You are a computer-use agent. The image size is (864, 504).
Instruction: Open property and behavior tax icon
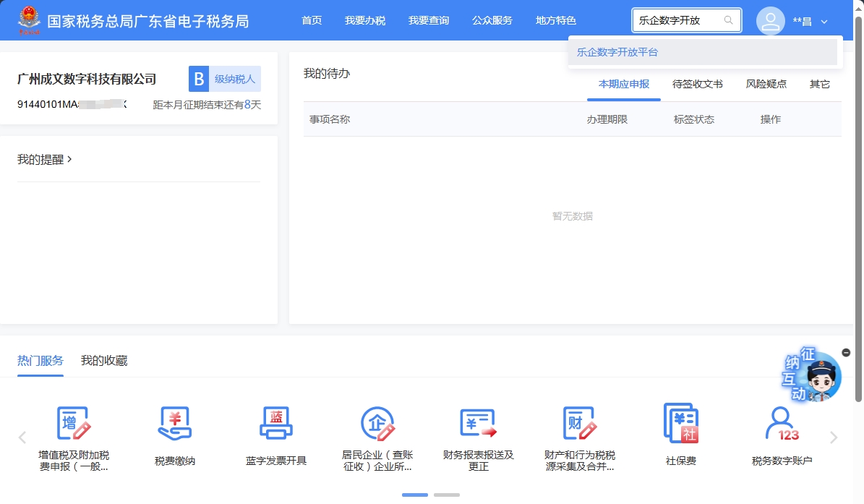click(x=580, y=424)
